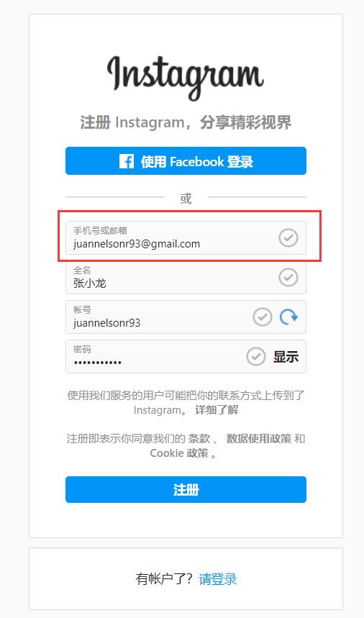The image size is (364, 618).
Task: Click the checkmark icon in 密码 field
Action: point(256,356)
